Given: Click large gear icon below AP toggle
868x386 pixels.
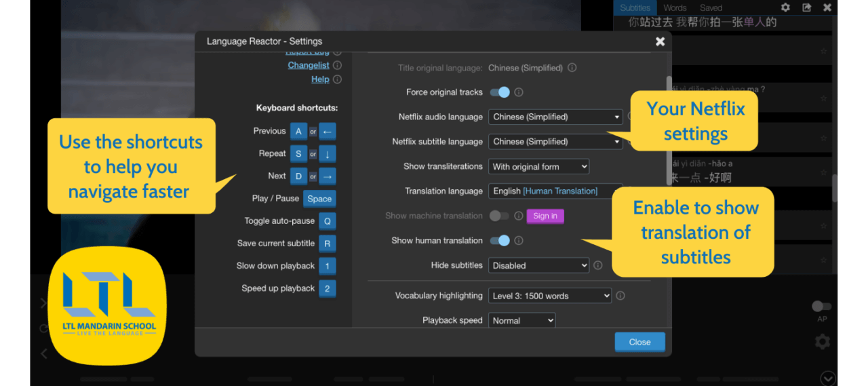Looking at the screenshot, I should click(822, 341).
